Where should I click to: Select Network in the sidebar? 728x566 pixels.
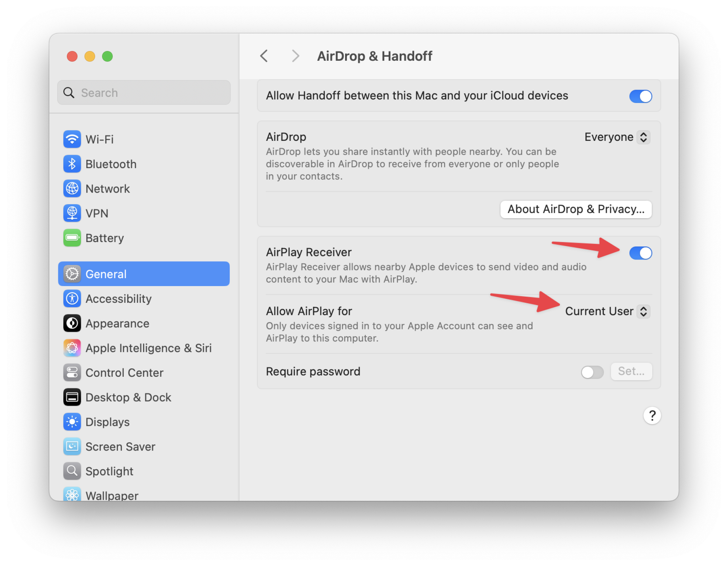click(x=144, y=189)
